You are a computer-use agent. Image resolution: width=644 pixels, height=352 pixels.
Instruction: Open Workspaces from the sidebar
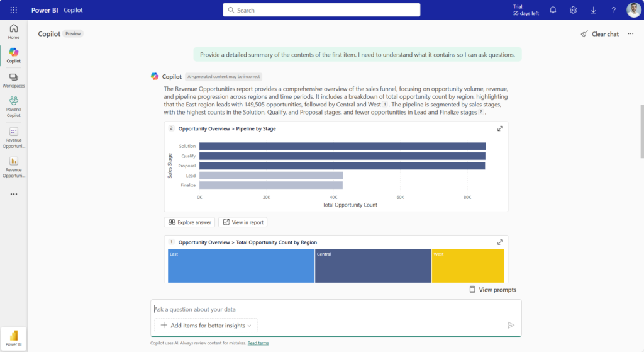click(x=14, y=80)
